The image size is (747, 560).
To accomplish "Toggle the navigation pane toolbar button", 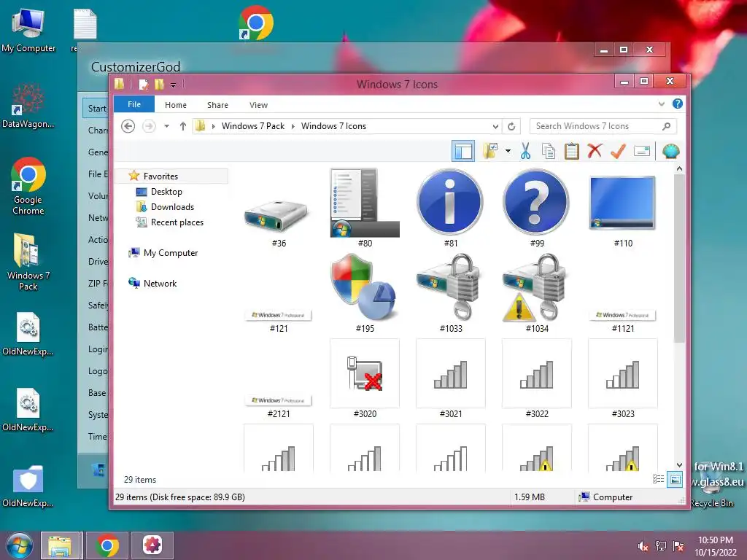I will coord(463,152).
